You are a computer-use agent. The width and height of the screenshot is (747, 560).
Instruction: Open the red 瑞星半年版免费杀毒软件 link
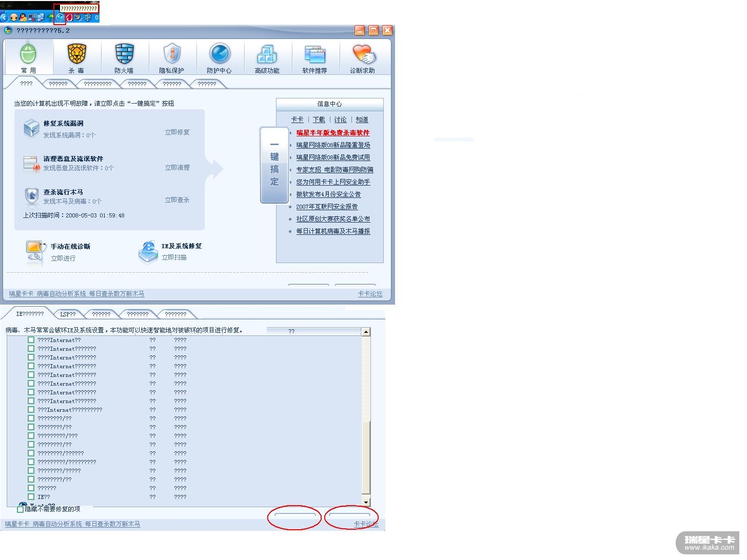[x=332, y=133]
